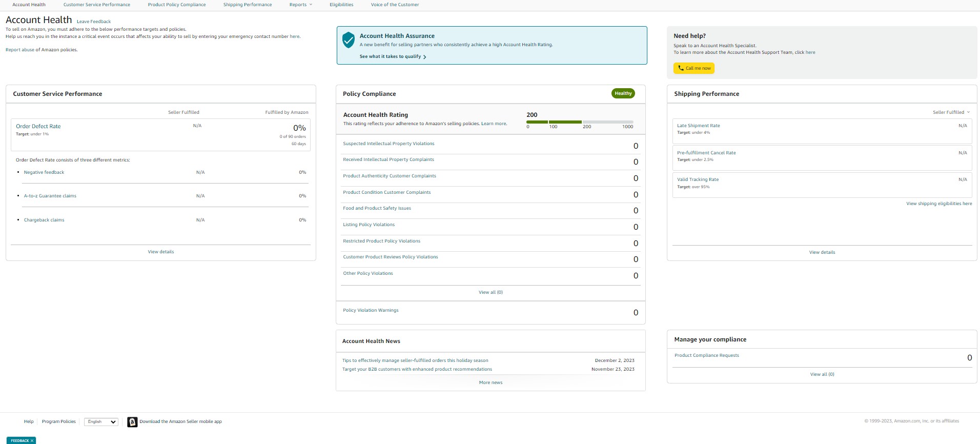Screen dimensions: 980x444
Task: Open Product Authenticity Customer Complaints
Action: (x=390, y=176)
